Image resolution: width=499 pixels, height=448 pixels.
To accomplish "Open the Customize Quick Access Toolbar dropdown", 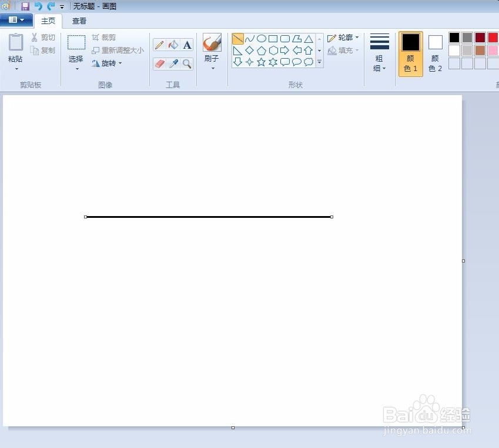I will [62, 6].
